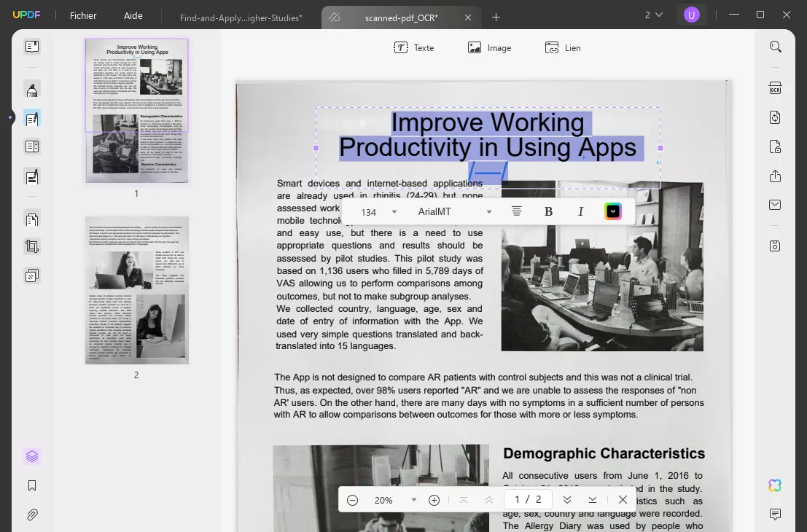Go to the previous page arrow
Image resolution: width=807 pixels, height=532 pixels.
pyautogui.click(x=489, y=500)
